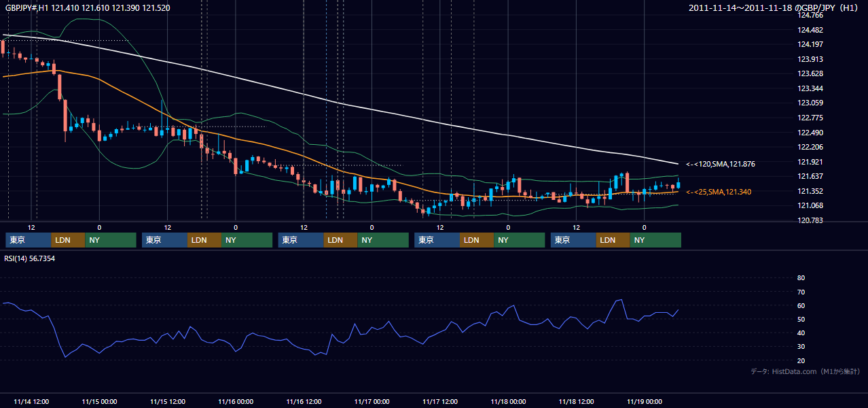Click price axis label 123.344

point(810,88)
